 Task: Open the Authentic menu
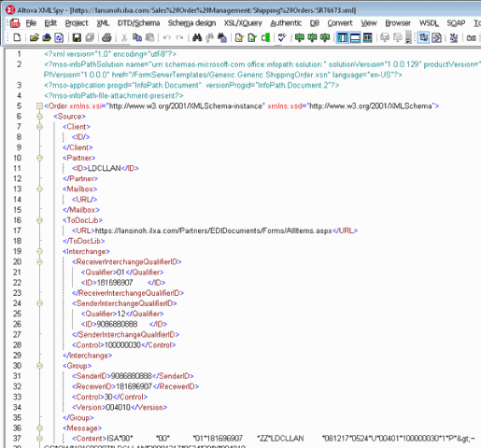(286, 23)
